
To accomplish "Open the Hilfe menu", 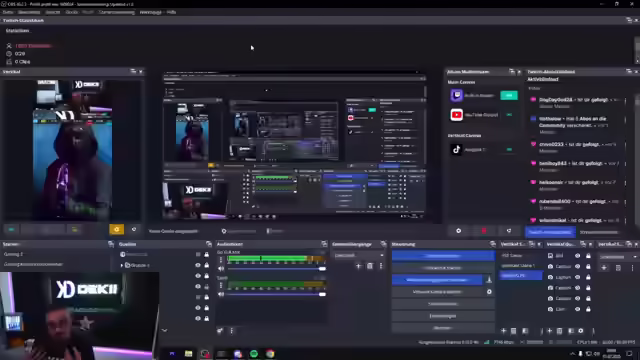I will click(x=171, y=12).
